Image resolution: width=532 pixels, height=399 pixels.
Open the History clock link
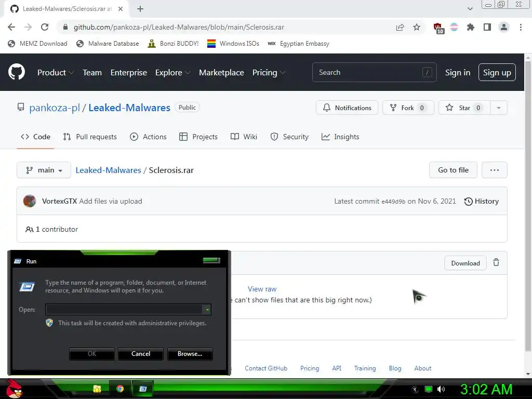click(482, 201)
